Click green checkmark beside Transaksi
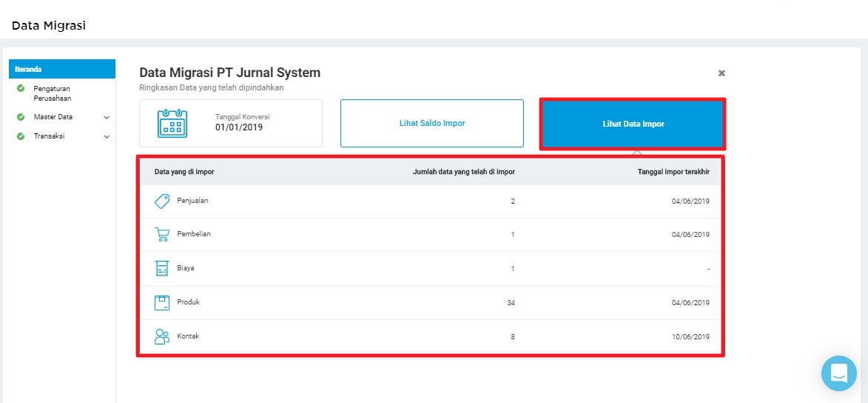 click(x=21, y=136)
